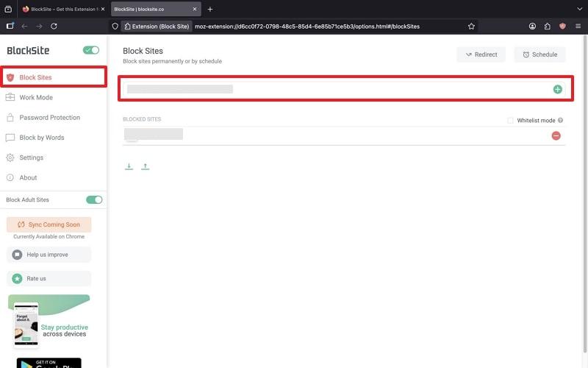The width and height of the screenshot is (588, 368).
Task: Toggle the main BlockSite enable switch
Action: [91, 50]
